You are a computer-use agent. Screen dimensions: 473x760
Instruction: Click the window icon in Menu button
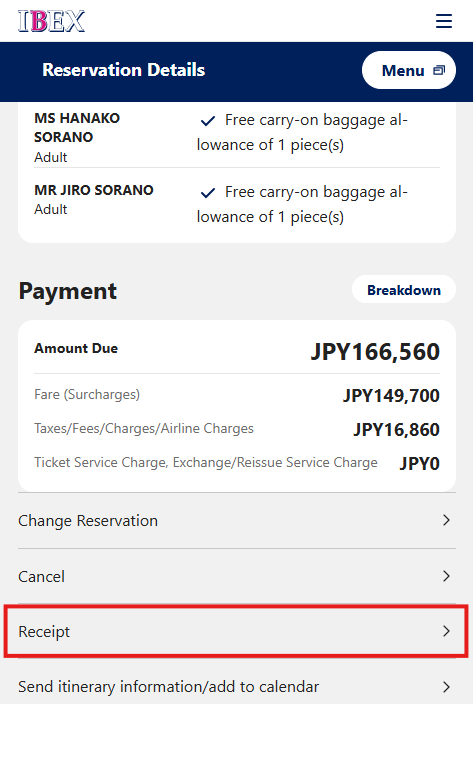click(439, 70)
